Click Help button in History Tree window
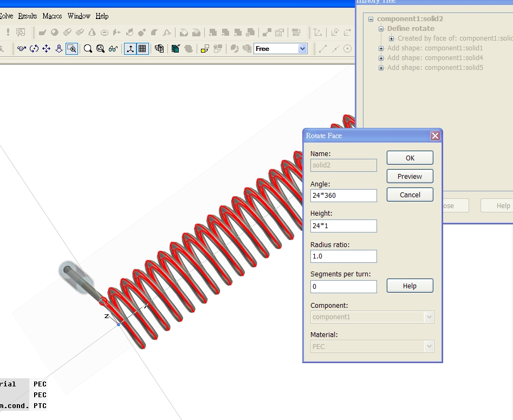The height and width of the screenshot is (420, 513). click(497, 205)
